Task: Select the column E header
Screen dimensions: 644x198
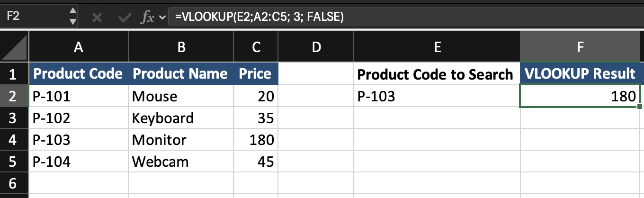Action: point(437,47)
